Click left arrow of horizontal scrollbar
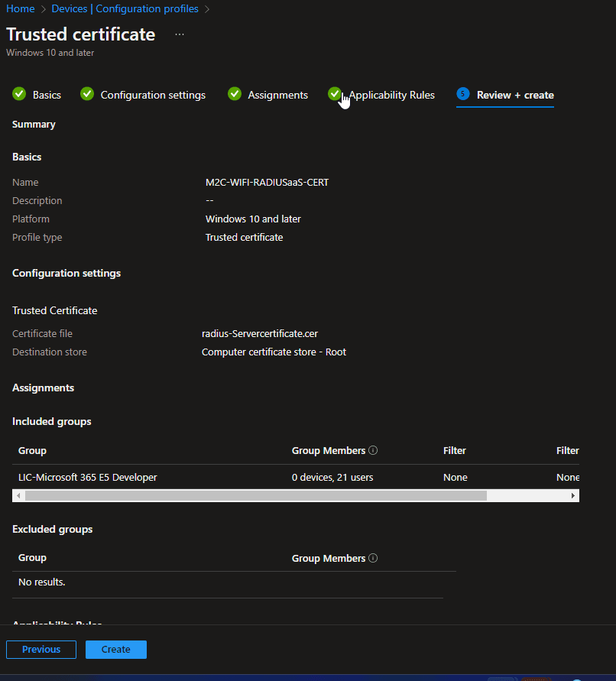616x681 pixels. [x=19, y=495]
